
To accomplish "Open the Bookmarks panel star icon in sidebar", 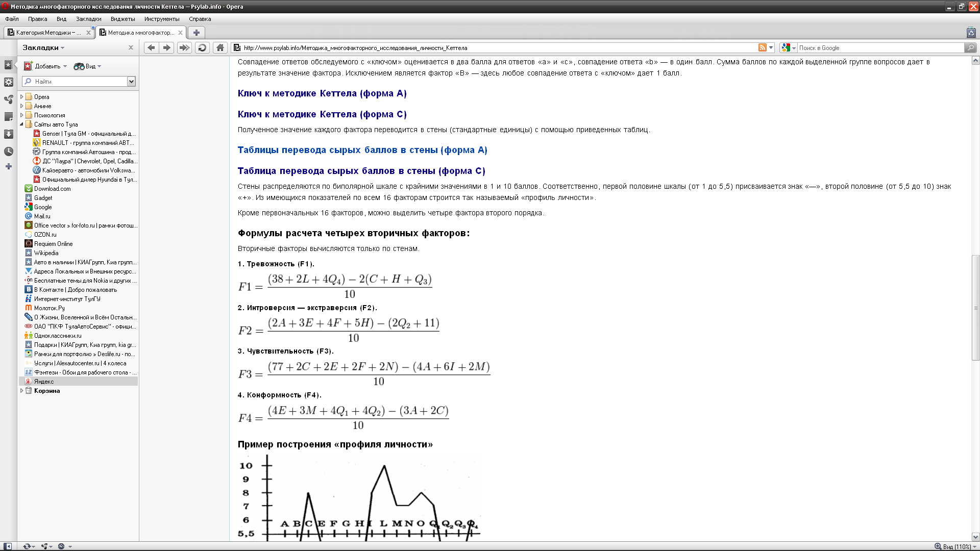I will [9, 65].
